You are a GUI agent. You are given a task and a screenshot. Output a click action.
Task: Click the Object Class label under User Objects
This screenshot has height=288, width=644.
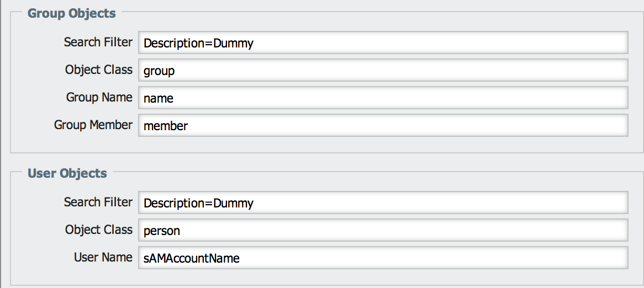click(x=98, y=230)
